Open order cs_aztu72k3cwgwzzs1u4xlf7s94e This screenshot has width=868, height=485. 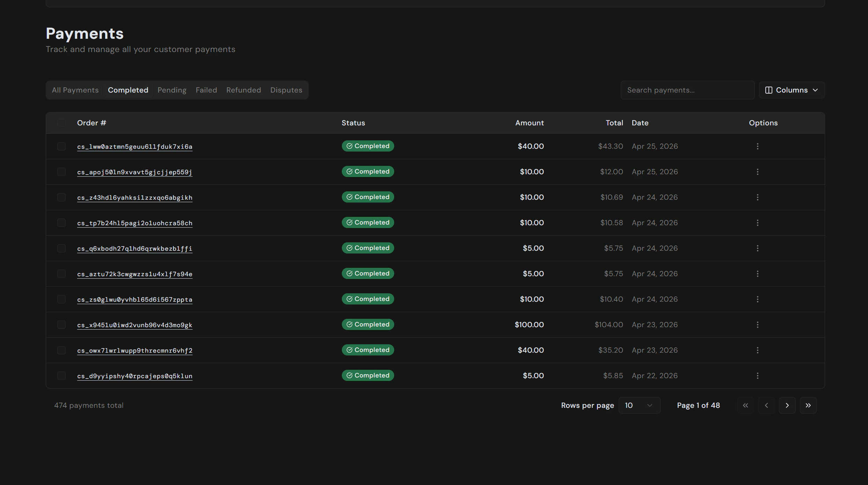(x=135, y=274)
